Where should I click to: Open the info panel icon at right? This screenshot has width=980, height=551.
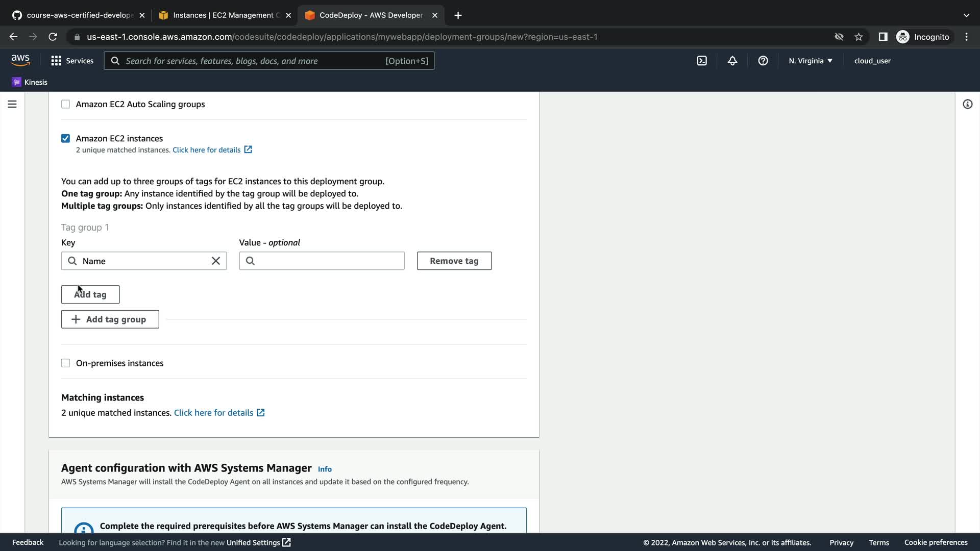(967, 104)
